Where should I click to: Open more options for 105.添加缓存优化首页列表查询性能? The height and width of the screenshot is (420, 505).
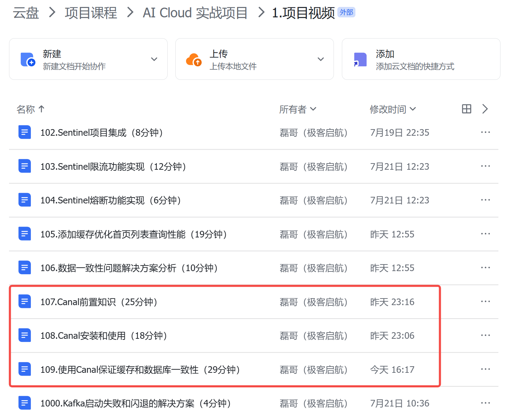pos(486,234)
